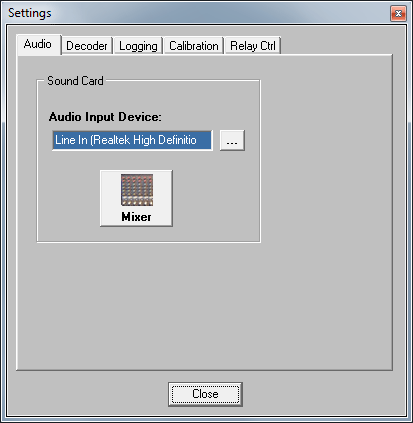
Task: Click the Close button at the bottom
Action: point(205,394)
